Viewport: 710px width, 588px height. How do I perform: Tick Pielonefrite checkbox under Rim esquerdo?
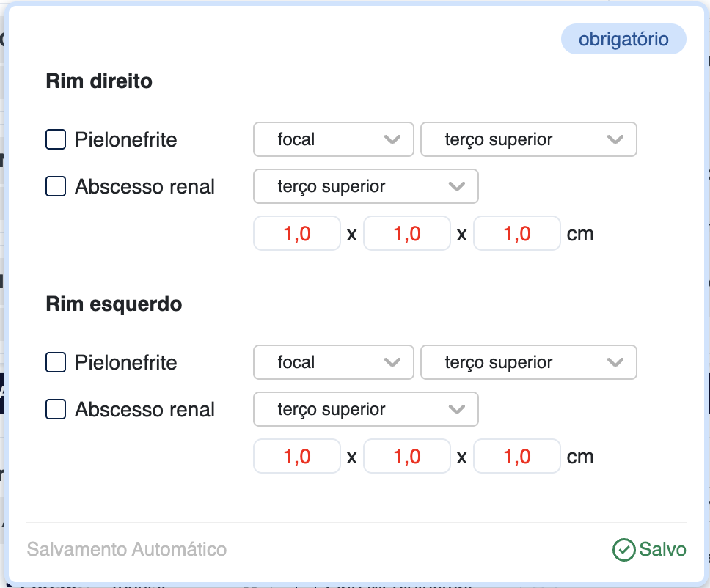(x=56, y=362)
